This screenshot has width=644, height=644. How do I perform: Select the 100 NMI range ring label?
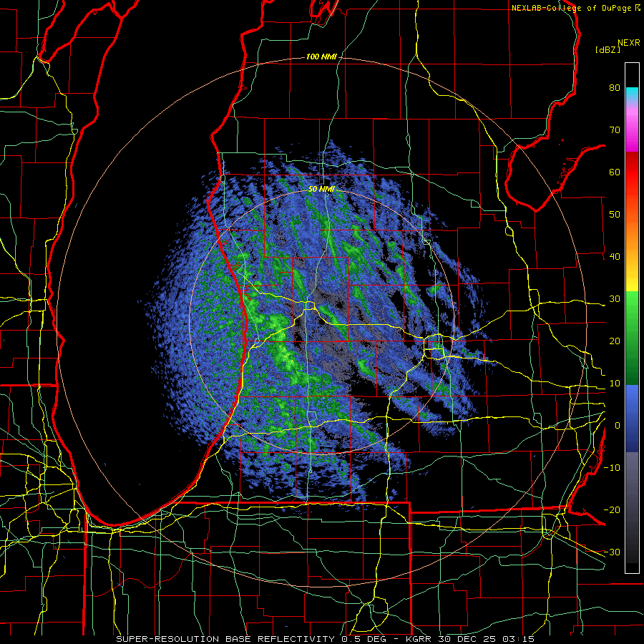point(321,57)
